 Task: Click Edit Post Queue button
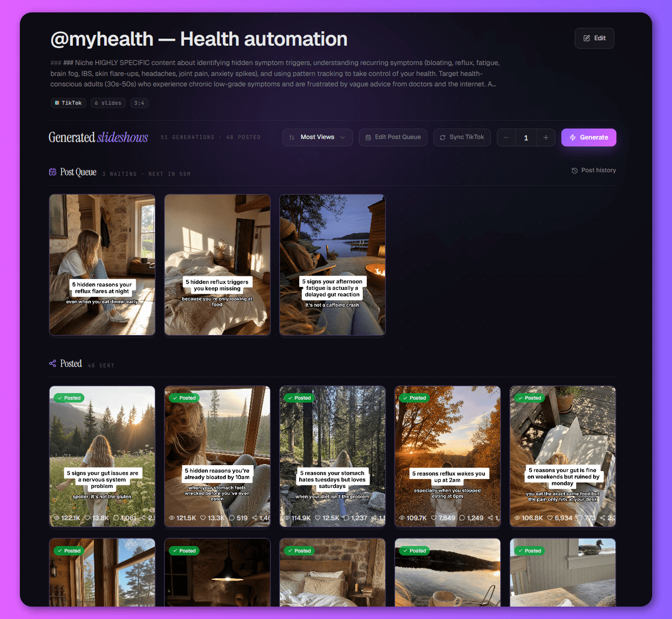coord(393,138)
